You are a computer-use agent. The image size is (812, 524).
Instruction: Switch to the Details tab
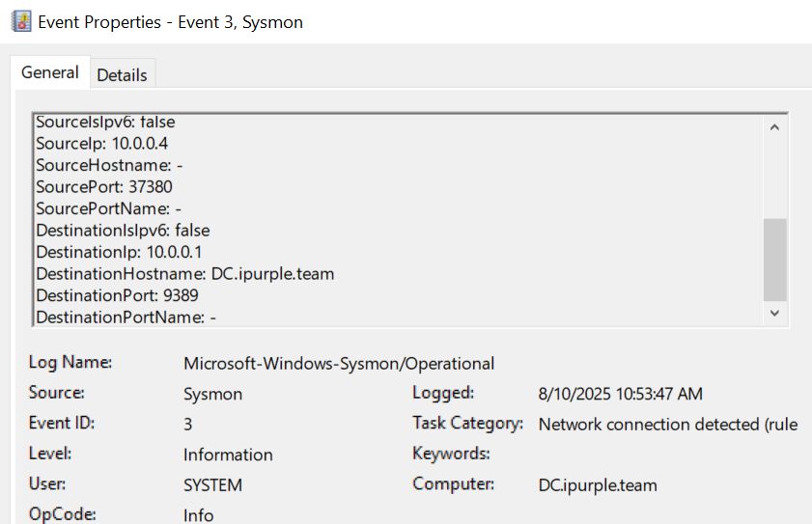coord(122,74)
